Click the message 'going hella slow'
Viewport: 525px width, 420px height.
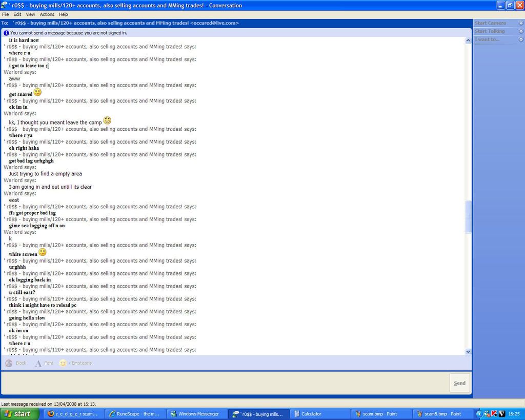point(27,318)
